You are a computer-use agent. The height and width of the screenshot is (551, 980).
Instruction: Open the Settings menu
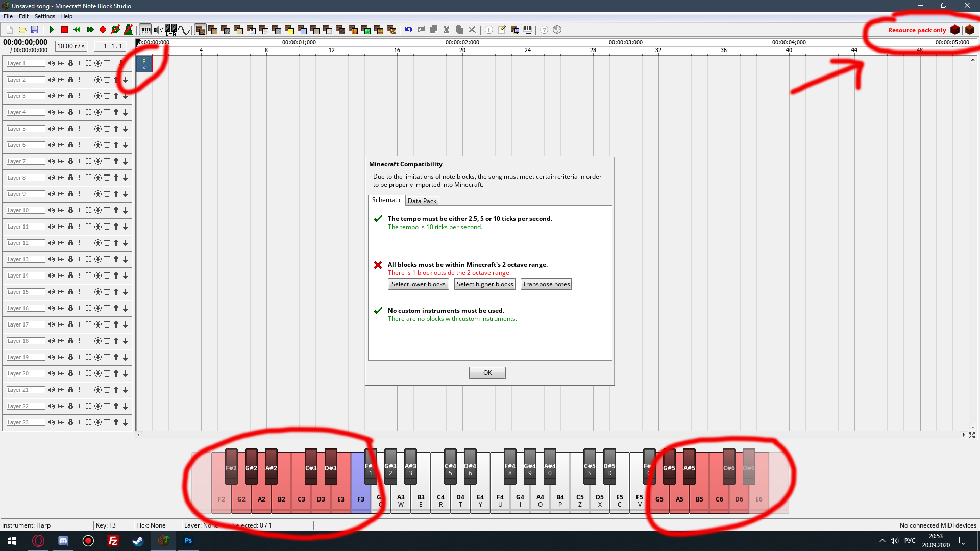pos(44,16)
